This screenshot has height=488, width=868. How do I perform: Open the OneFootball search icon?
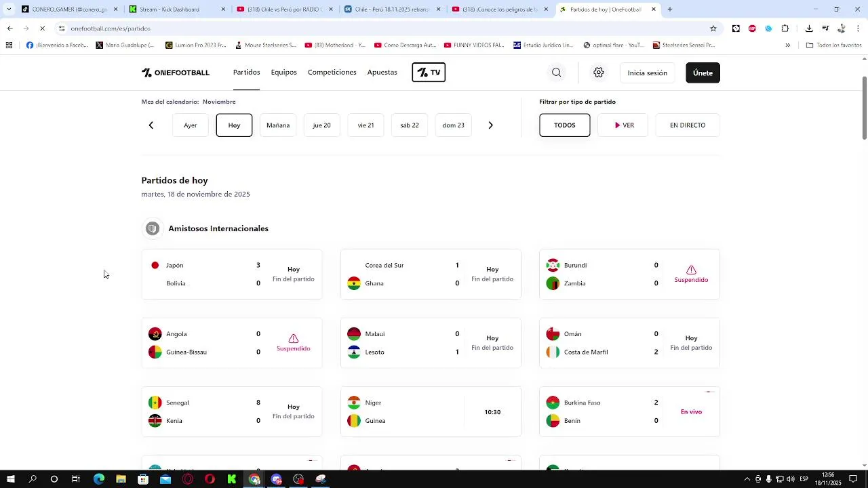(557, 73)
